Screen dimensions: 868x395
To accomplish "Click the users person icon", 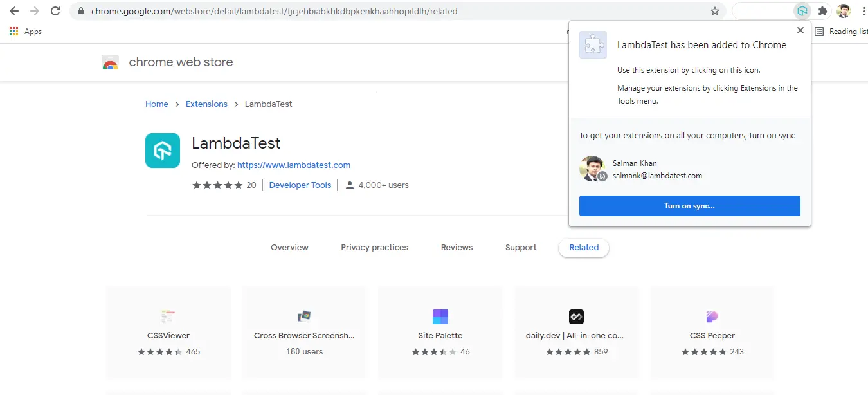I will pyautogui.click(x=350, y=185).
